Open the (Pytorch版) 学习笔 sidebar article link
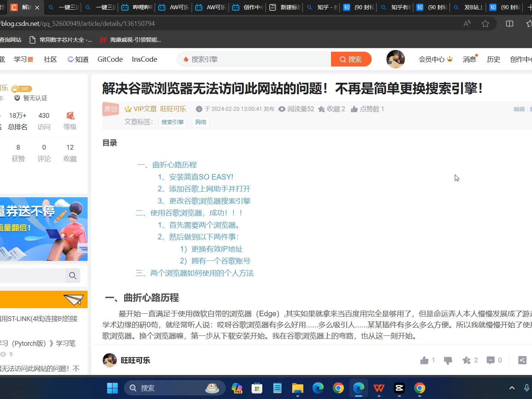Image resolution: width=532 pixels, height=399 pixels. [x=37, y=343]
